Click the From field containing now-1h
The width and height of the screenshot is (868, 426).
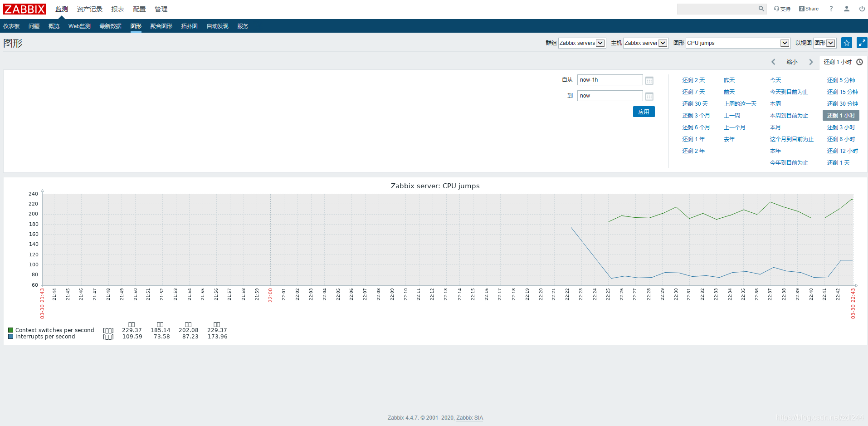[x=610, y=80]
